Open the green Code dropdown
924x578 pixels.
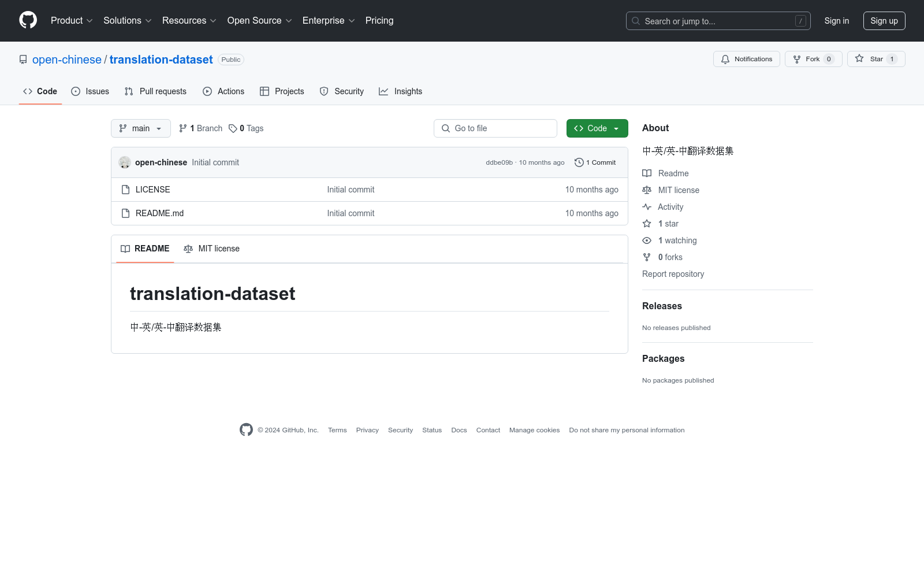(x=597, y=128)
